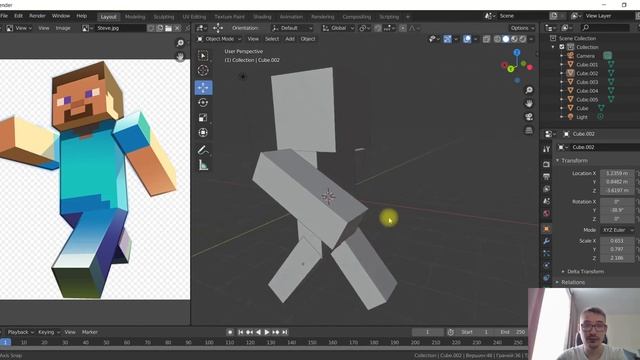Toggle camera view icon in 3D viewport
Viewport: 640px width, 360px height.
pyautogui.click(x=529, y=117)
